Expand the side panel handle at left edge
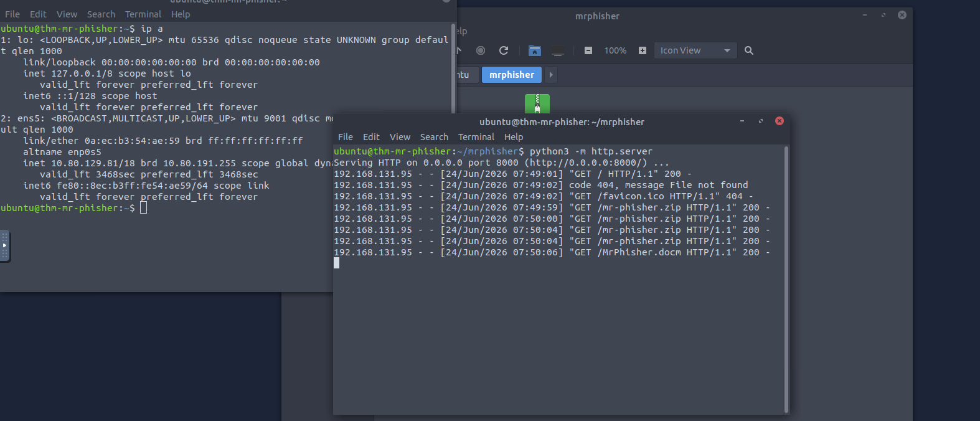The width and height of the screenshot is (980, 421). pyautogui.click(x=4, y=245)
